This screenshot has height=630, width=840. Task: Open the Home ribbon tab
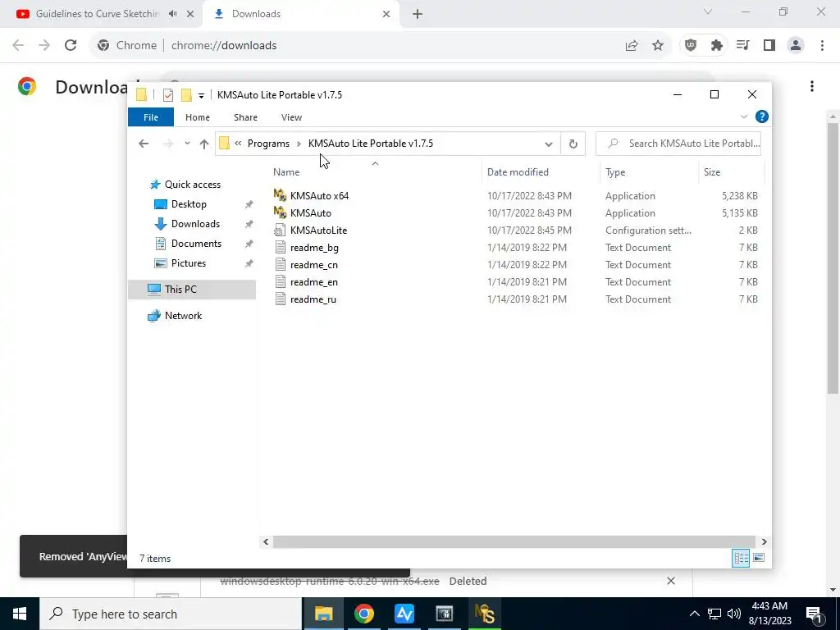pyautogui.click(x=197, y=117)
